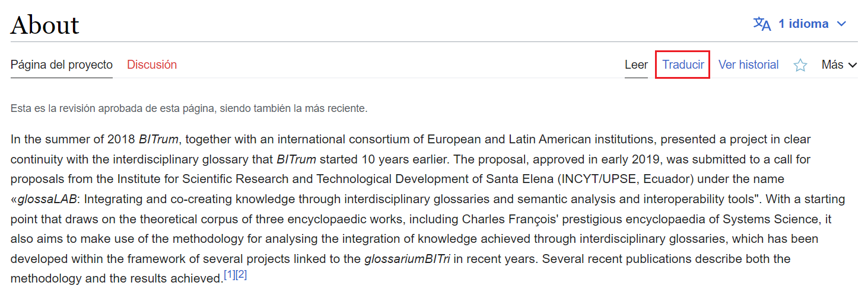Open the "Discusión" tab
The height and width of the screenshot is (292, 868).
point(152,65)
